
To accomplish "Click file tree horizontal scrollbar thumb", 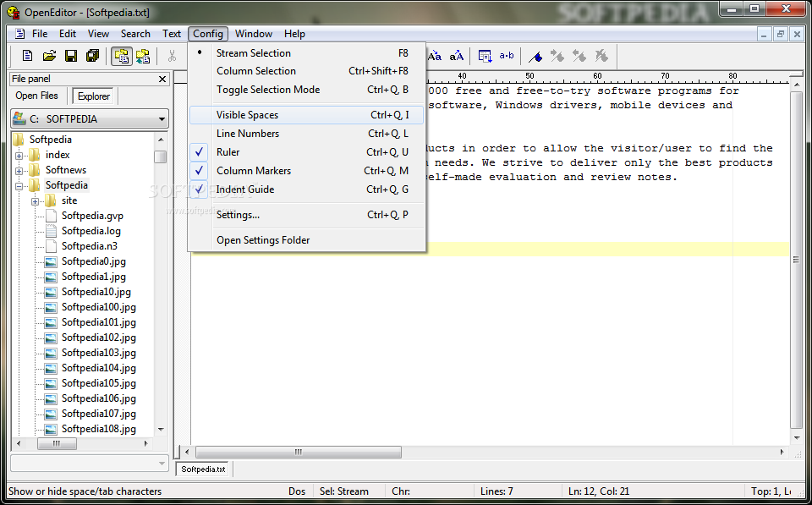I will (57, 443).
